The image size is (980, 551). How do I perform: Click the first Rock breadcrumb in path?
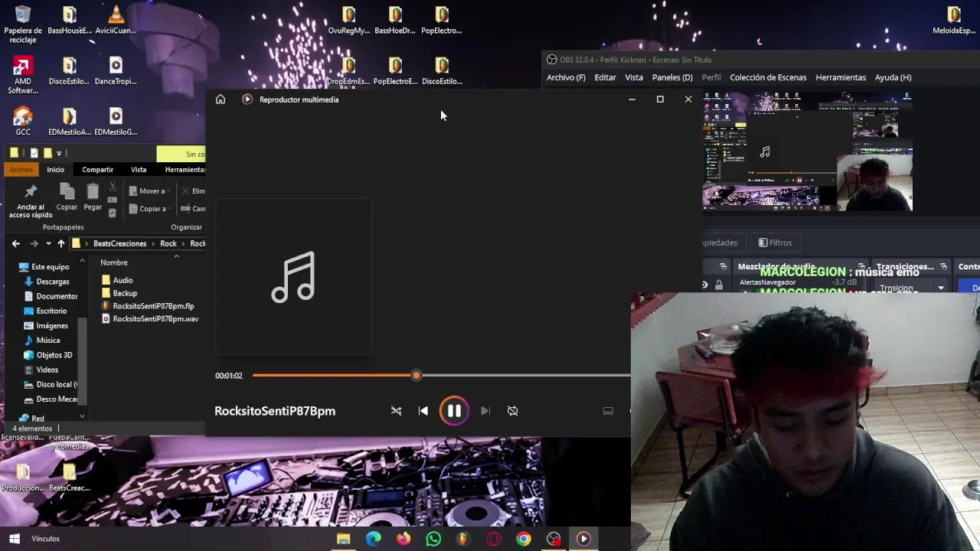click(x=168, y=243)
